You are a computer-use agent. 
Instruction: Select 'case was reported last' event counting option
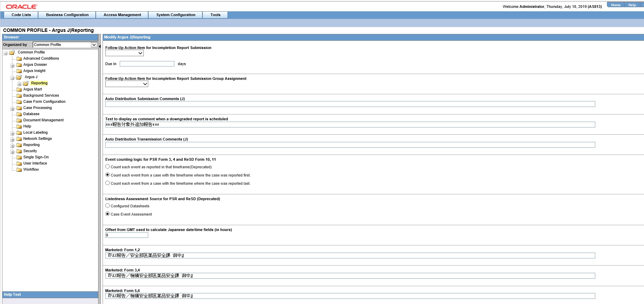[107, 183]
